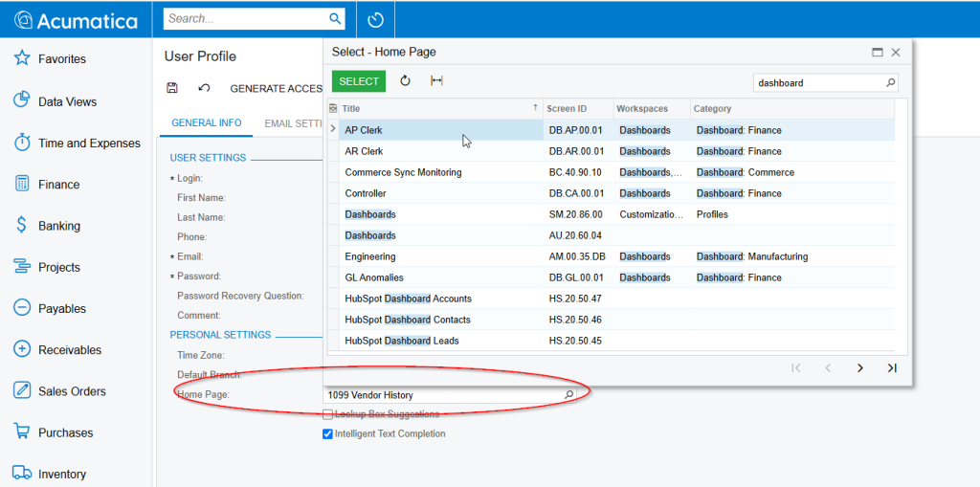The image size is (980, 487).
Task: Click Dashboard: Commerce category cell
Action: (791, 172)
